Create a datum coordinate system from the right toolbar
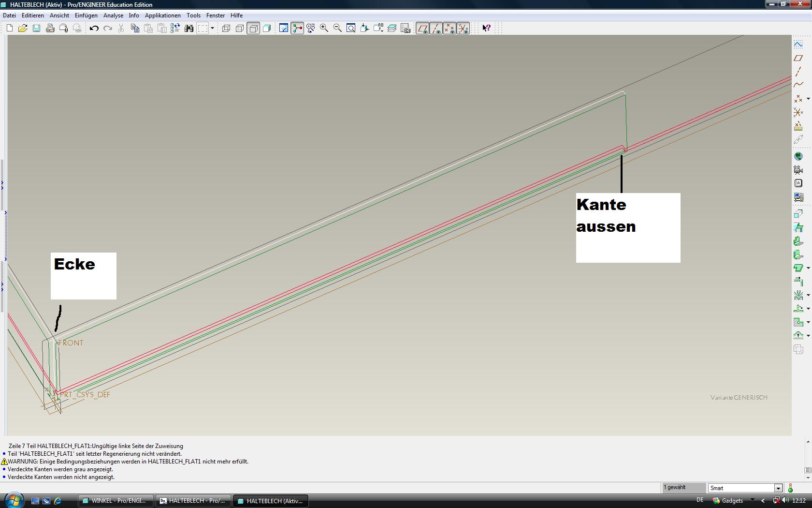Viewport: 812px width, 508px height. click(x=798, y=112)
